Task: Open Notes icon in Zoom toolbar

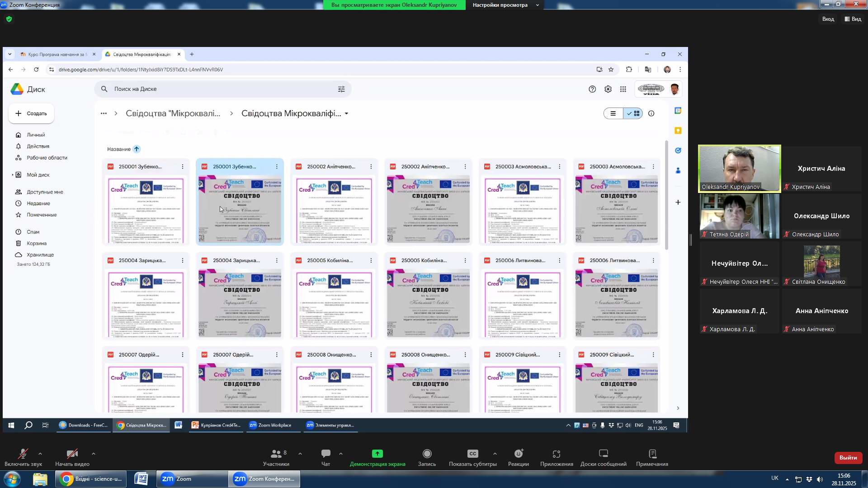Action: tap(652, 454)
